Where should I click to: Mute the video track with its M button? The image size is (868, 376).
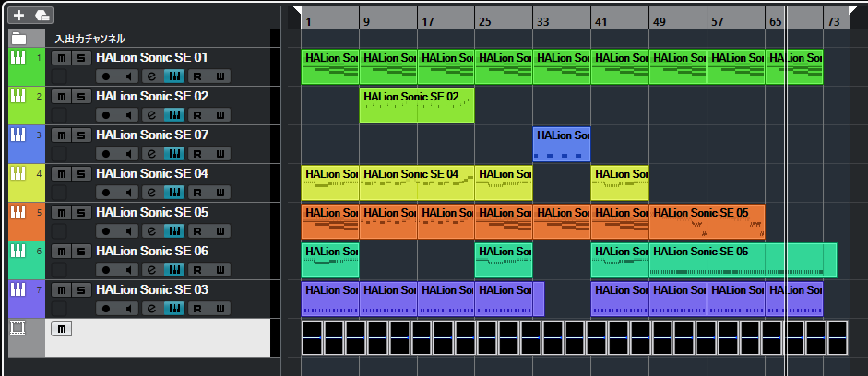point(61,329)
